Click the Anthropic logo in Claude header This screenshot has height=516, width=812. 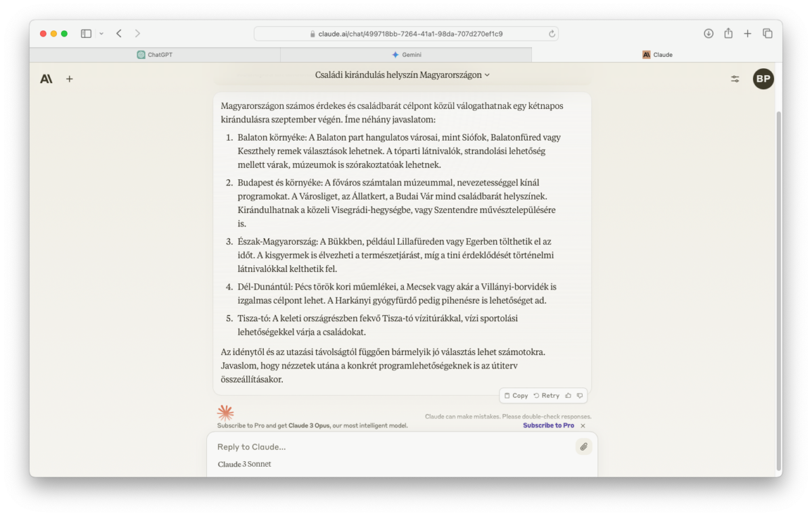pyautogui.click(x=46, y=79)
